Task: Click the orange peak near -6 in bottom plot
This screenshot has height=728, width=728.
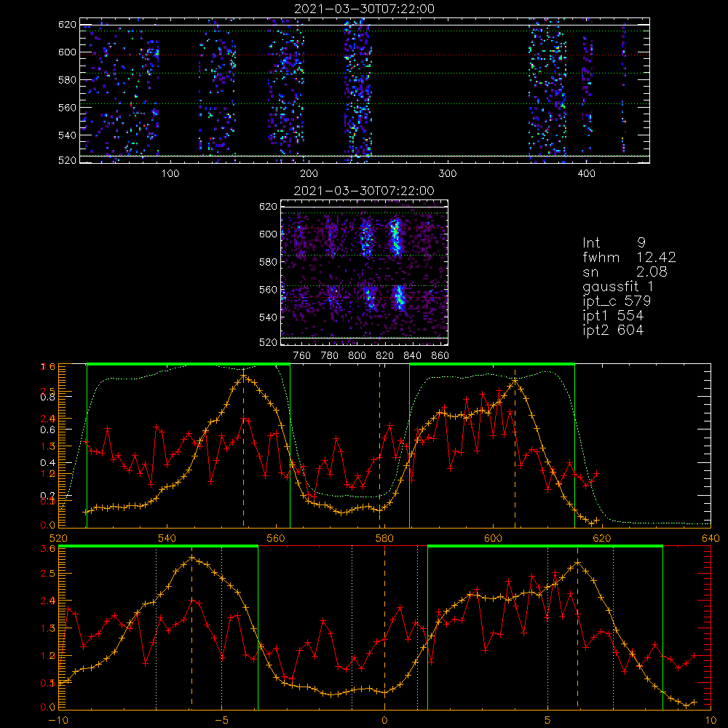Action: pyautogui.click(x=191, y=557)
